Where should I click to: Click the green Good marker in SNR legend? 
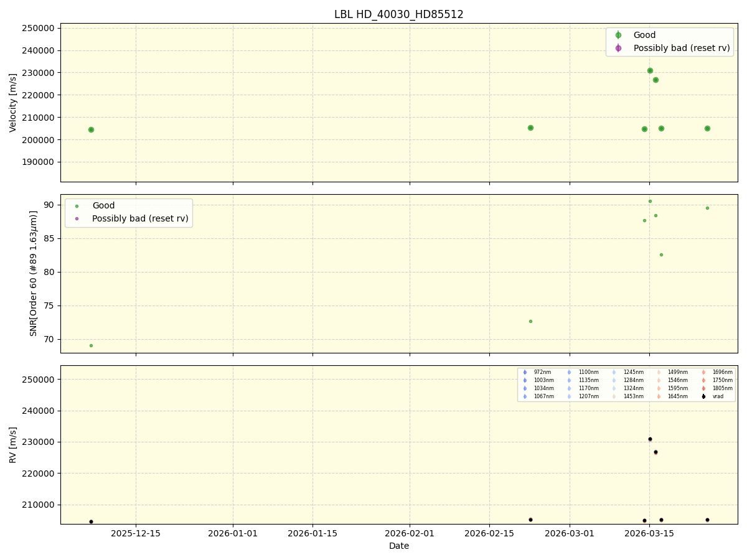(x=77, y=206)
